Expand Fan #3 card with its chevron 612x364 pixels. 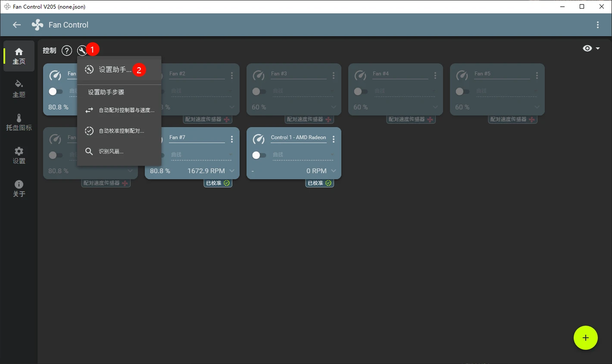click(333, 107)
